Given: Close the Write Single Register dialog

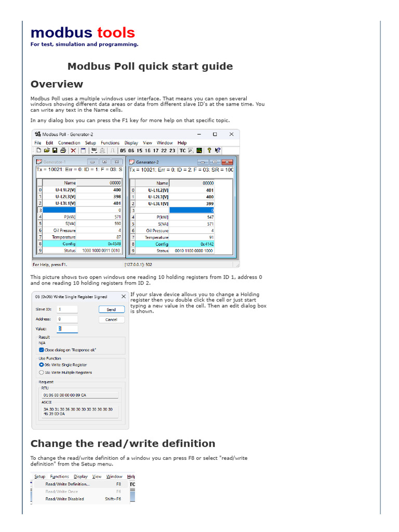Looking at the screenshot, I should 124,297.
